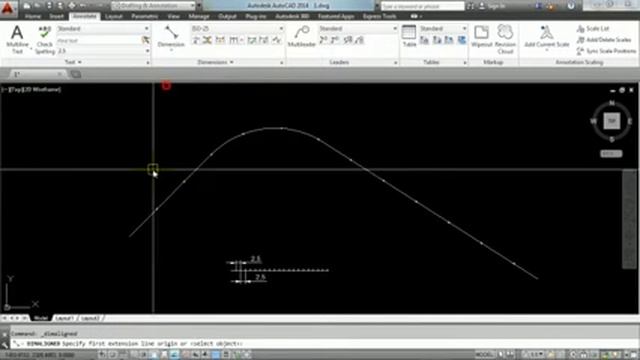Click last icon in Dimensions tool row
Image resolution: width=640 pixels, height=360 pixels.
(277, 40)
